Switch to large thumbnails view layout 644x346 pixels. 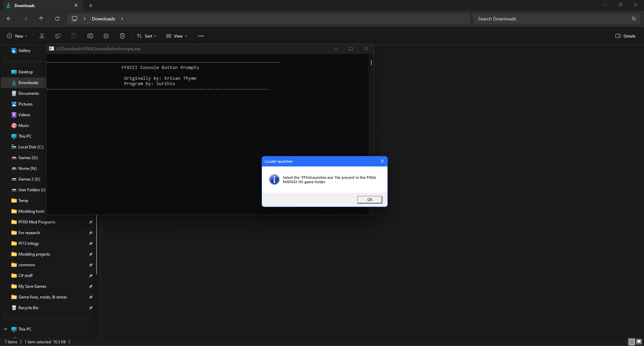pyautogui.click(x=639, y=342)
